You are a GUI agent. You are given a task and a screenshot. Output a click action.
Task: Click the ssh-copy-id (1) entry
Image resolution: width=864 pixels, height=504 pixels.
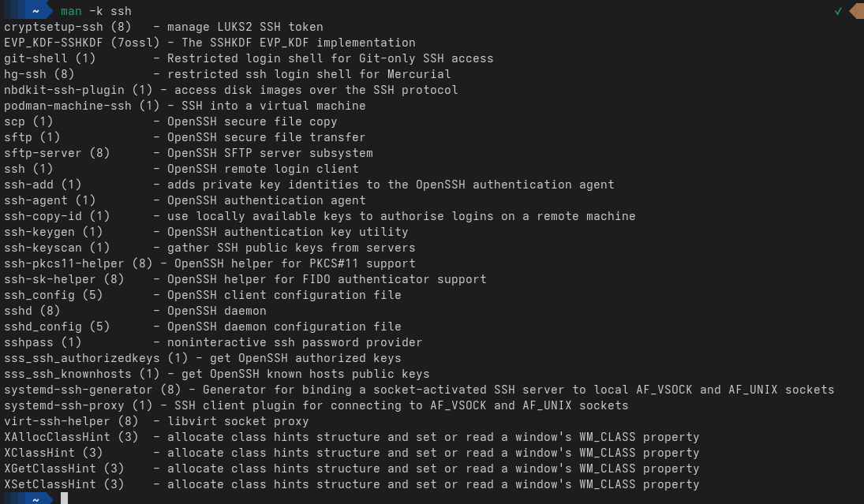pyautogui.click(x=57, y=216)
